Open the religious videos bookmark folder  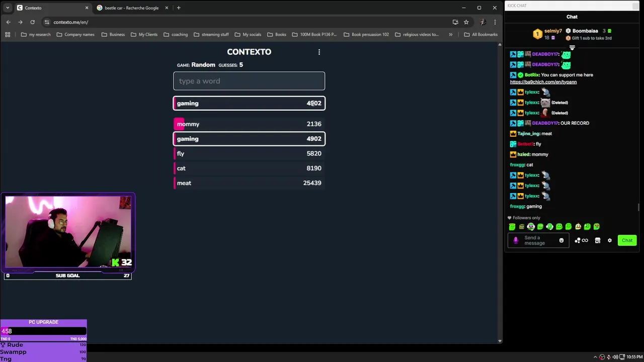pyautogui.click(x=417, y=34)
